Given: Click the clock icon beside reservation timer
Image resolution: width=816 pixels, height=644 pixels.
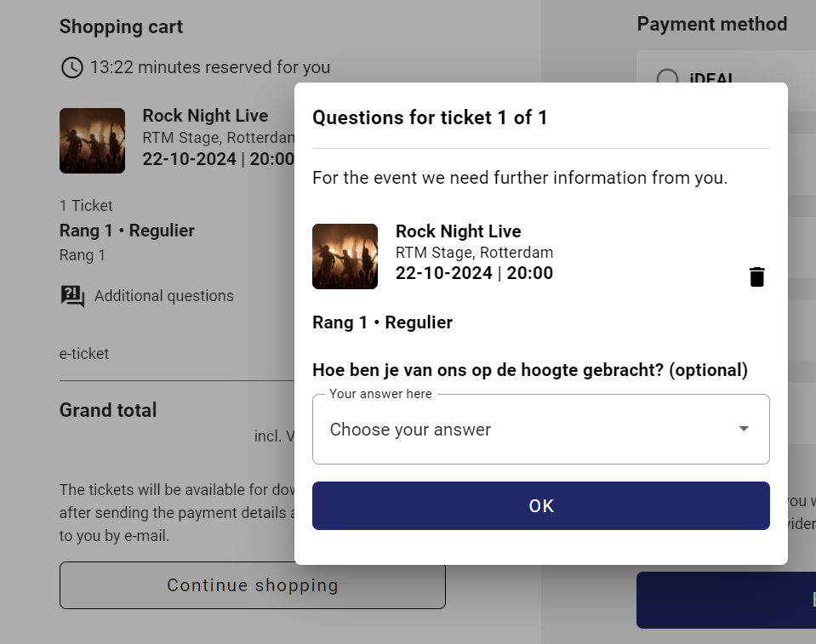Looking at the screenshot, I should point(72,67).
